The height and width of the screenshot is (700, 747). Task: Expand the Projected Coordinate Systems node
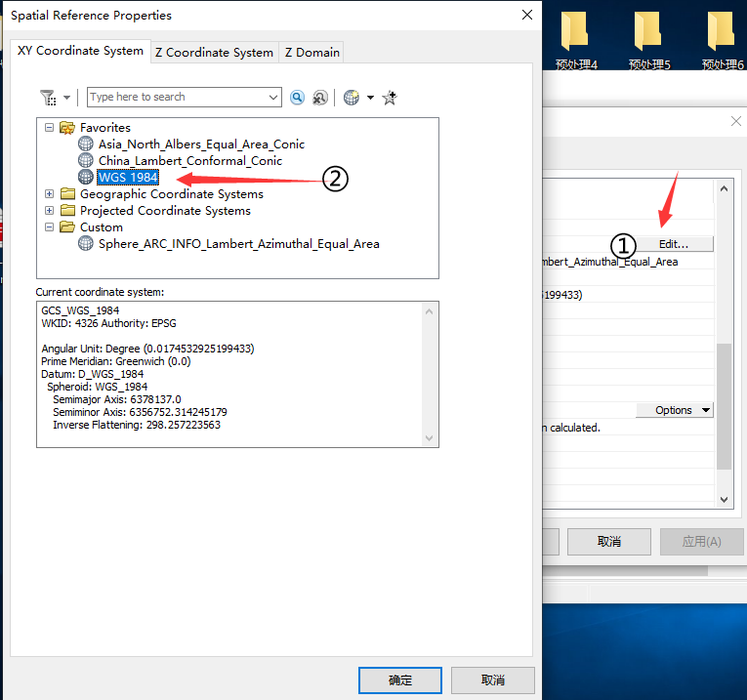[50, 211]
